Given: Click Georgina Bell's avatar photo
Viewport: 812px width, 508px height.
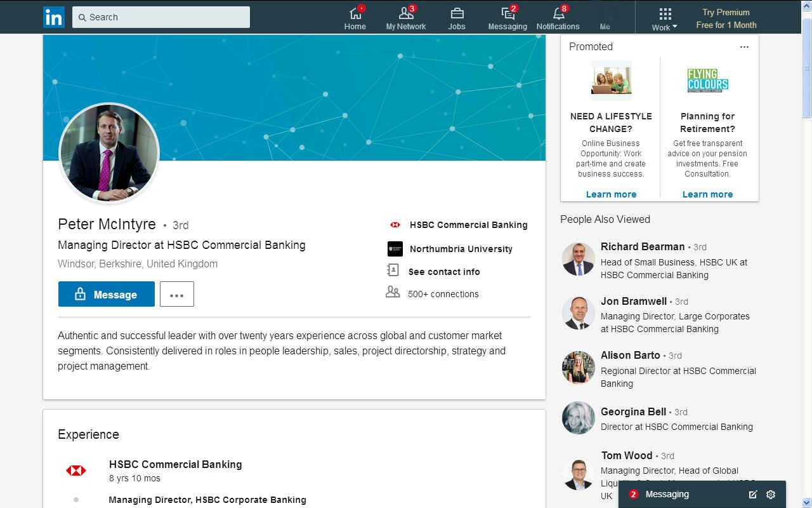Looking at the screenshot, I should coord(579,418).
